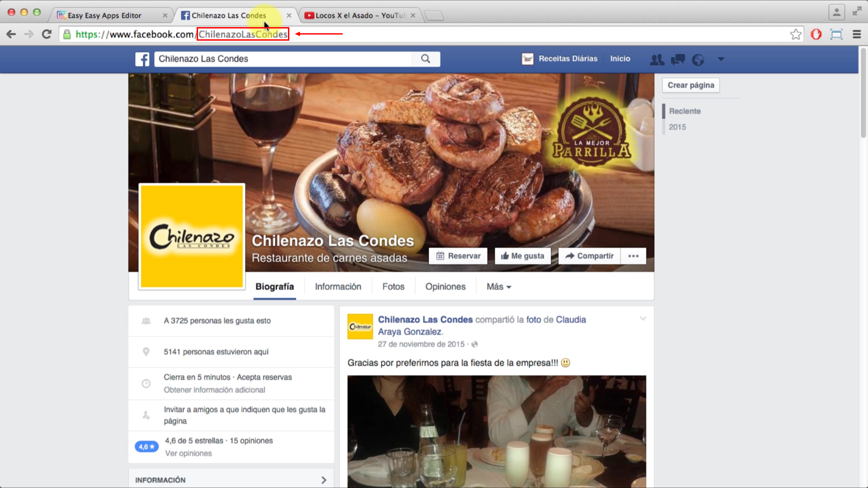
Task: Open Reciente timeline selector
Action: [684, 111]
